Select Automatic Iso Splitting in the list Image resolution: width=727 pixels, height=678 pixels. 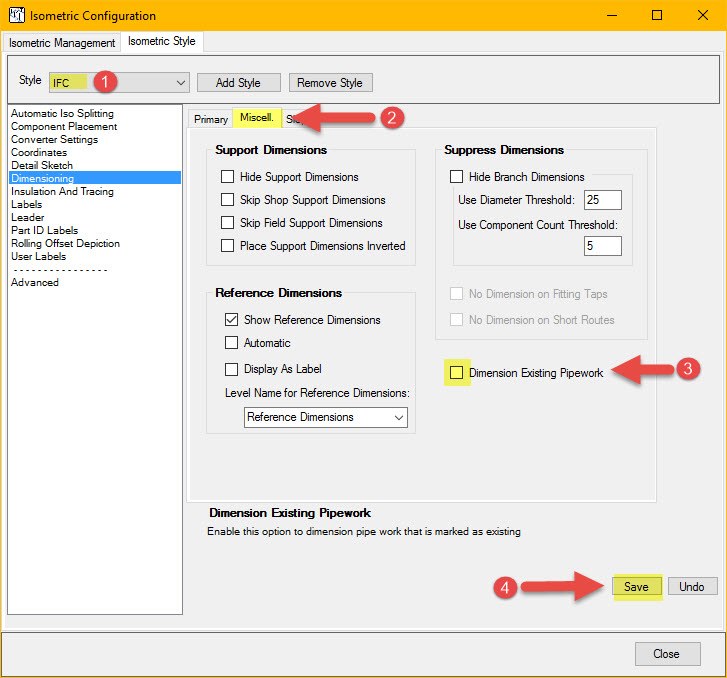tap(62, 113)
